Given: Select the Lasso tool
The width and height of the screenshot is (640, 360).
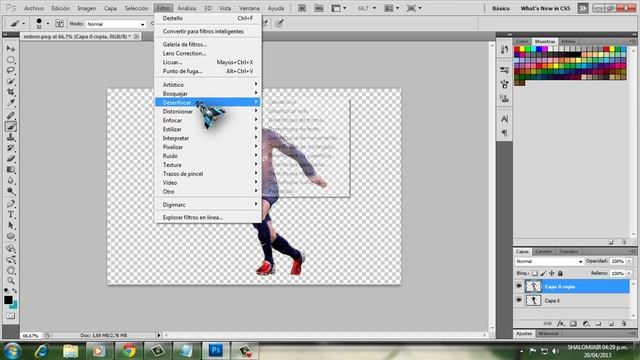Looking at the screenshot, I should (11, 71).
